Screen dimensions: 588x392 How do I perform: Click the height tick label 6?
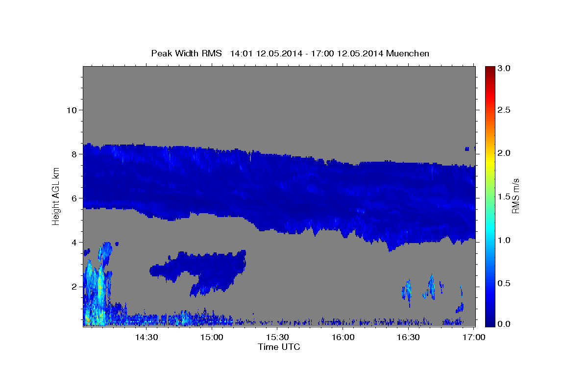tap(73, 198)
